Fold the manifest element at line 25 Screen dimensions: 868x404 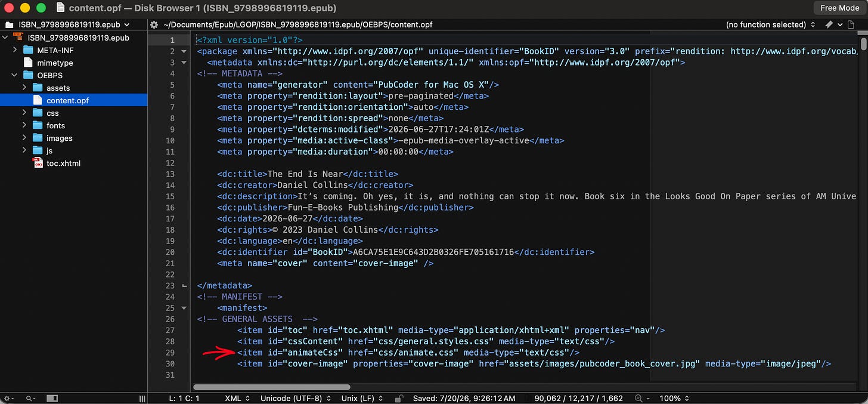click(x=184, y=308)
